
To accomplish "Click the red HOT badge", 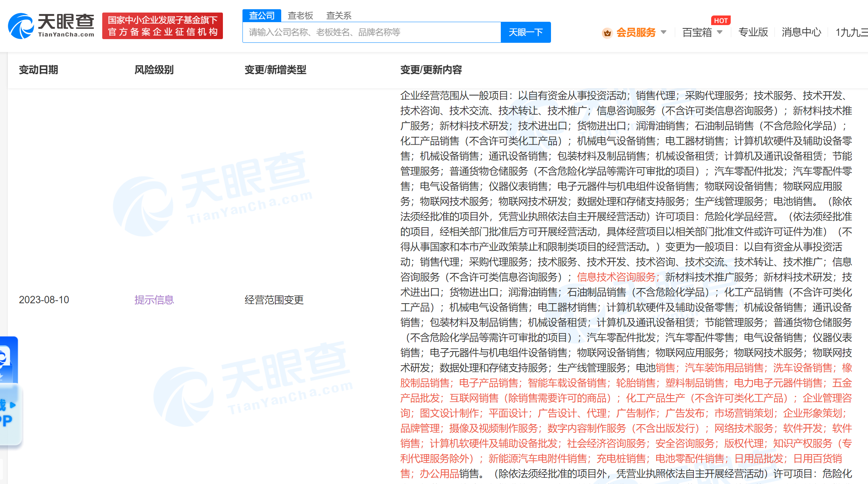I will pyautogui.click(x=720, y=21).
